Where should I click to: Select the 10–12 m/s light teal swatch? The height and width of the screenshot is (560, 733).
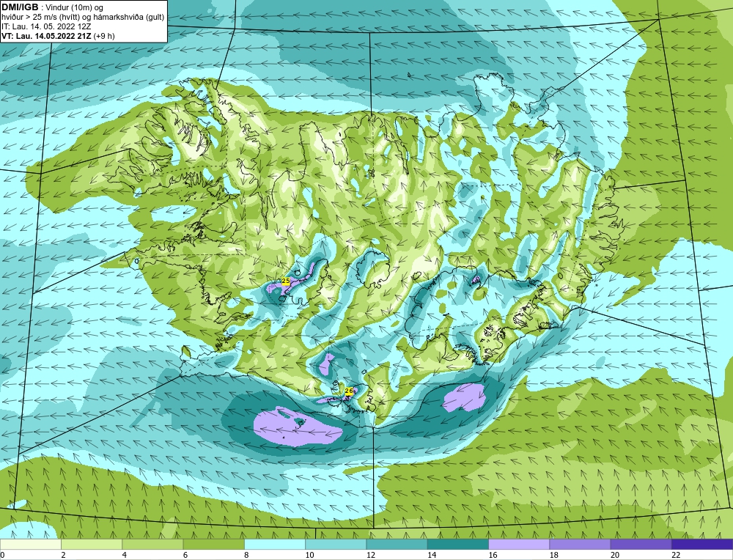click(336, 544)
